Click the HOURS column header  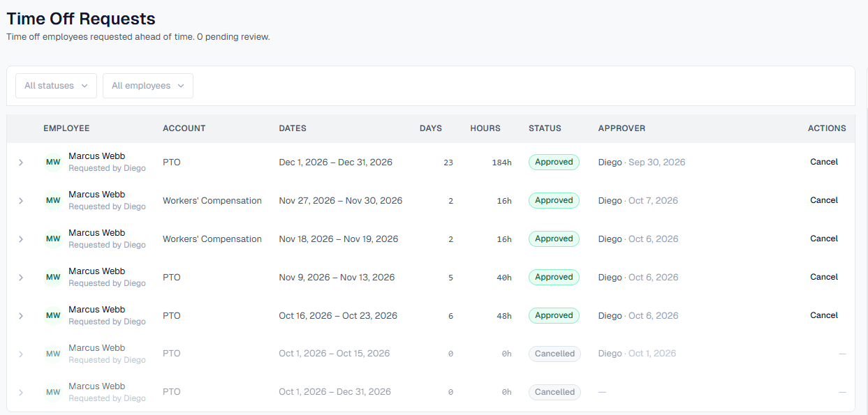click(485, 128)
